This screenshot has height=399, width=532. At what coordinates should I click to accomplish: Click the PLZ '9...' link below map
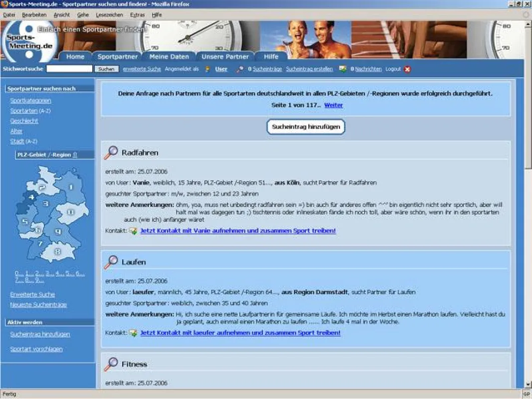pos(40,280)
